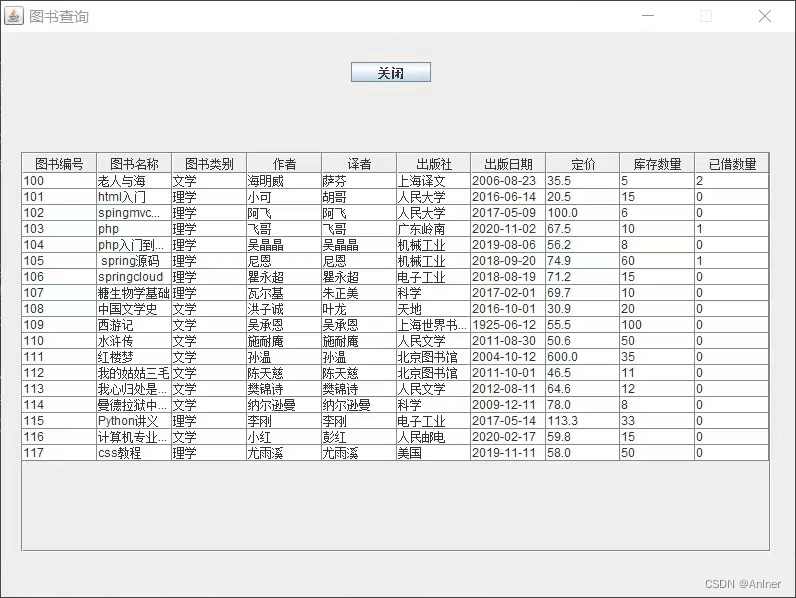Minimize the 图书查询 window
Viewport: 796px width, 598px height.
click(648, 16)
